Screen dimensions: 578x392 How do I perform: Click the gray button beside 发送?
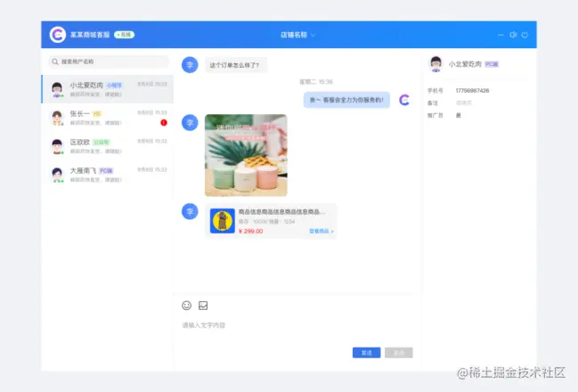(399, 353)
